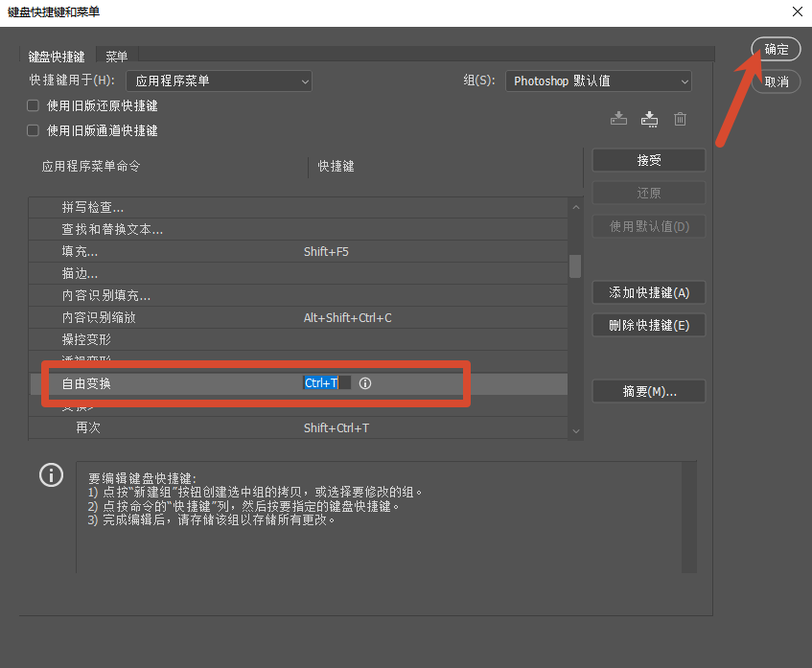Select the 描边... command row

pos(298,273)
